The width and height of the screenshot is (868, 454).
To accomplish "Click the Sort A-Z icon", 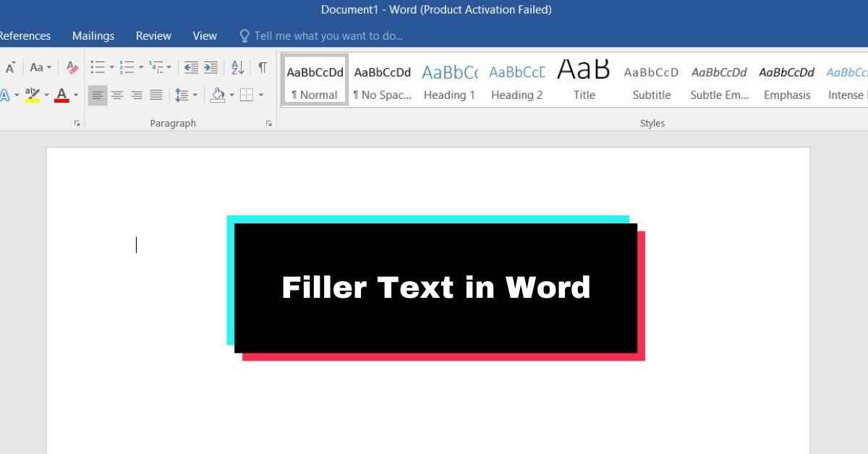I will tap(237, 68).
